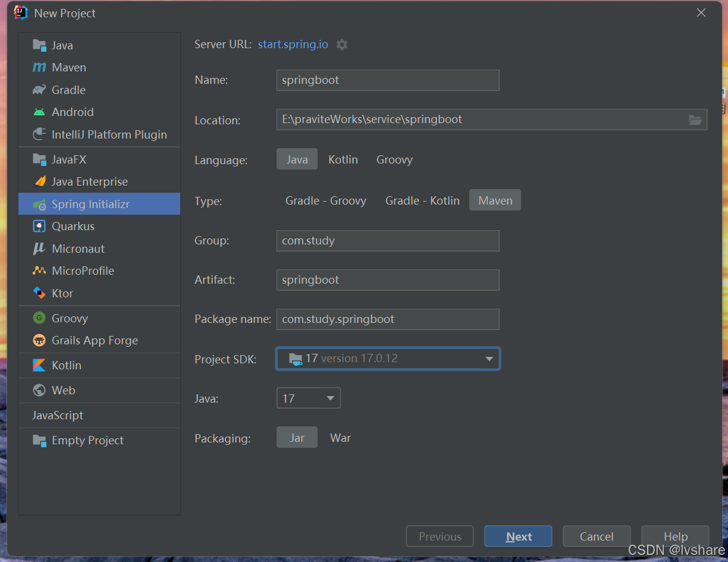Click the Group input field

(x=388, y=241)
